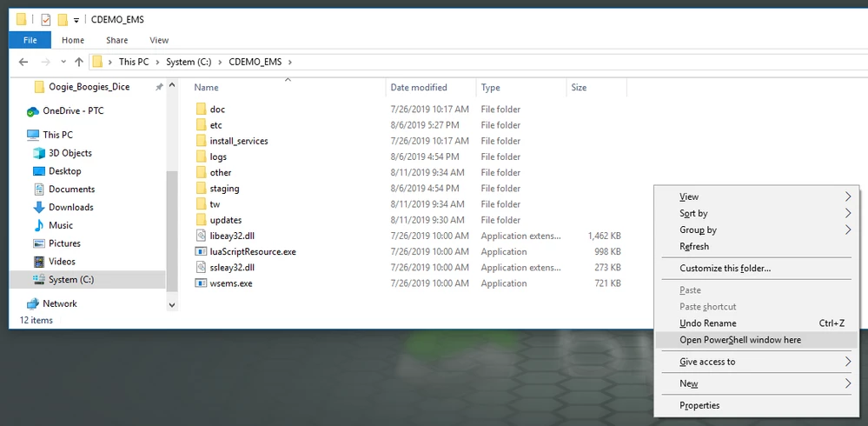The width and height of the screenshot is (868, 426).
Task: Select the Documents icon in sidebar
Action: click(39, 189)
